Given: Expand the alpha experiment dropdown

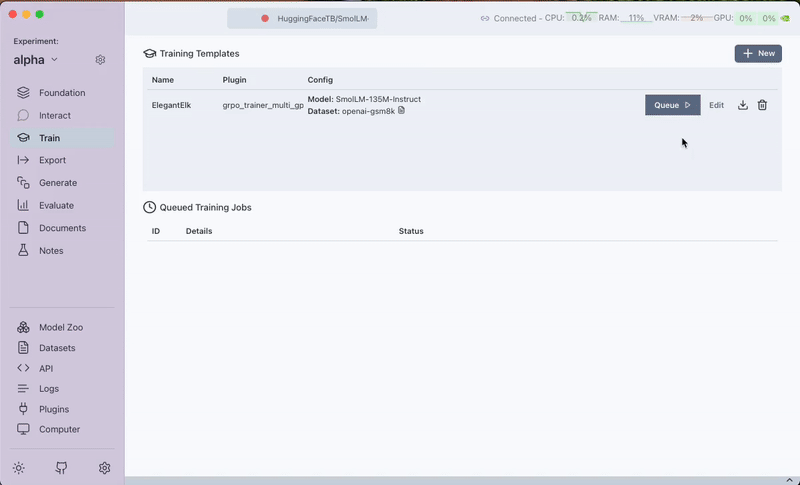Looking at the screenshot, I should [x=54, y=60].
